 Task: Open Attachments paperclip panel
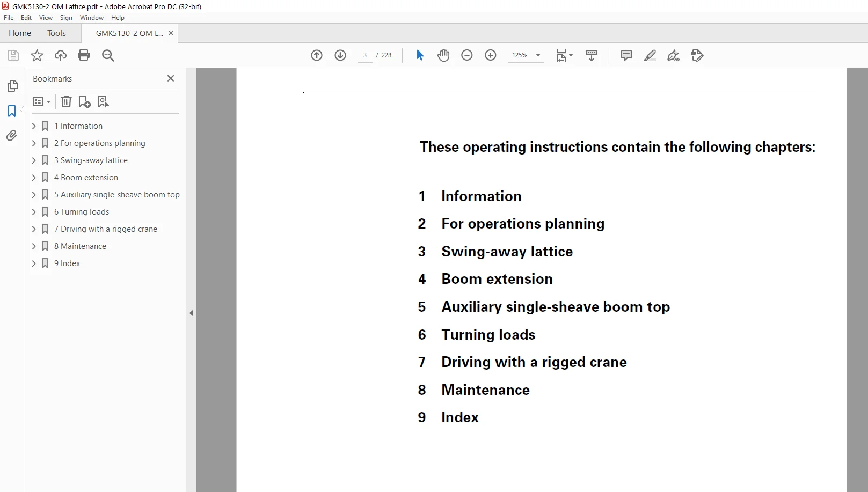coord(12,136)
